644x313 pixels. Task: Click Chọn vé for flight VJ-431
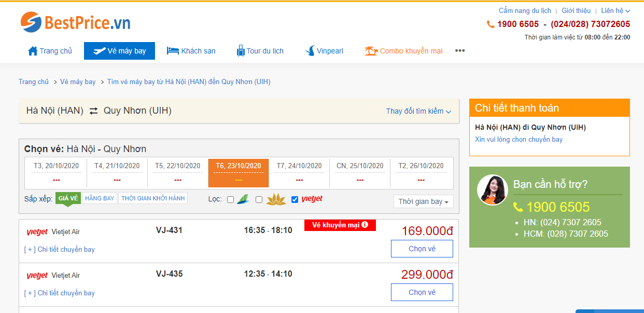422,249
